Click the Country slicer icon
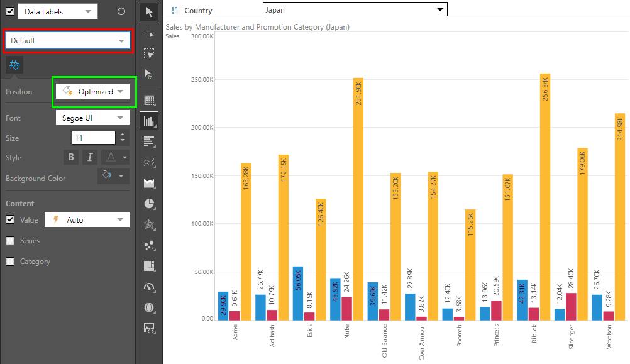Viewport: 630px width, 364px height. click(175, 11)
